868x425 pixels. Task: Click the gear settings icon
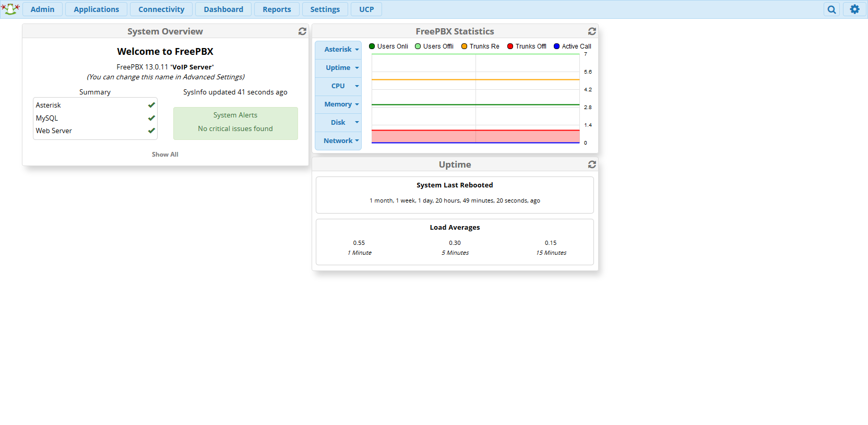(x=854, y=9)
